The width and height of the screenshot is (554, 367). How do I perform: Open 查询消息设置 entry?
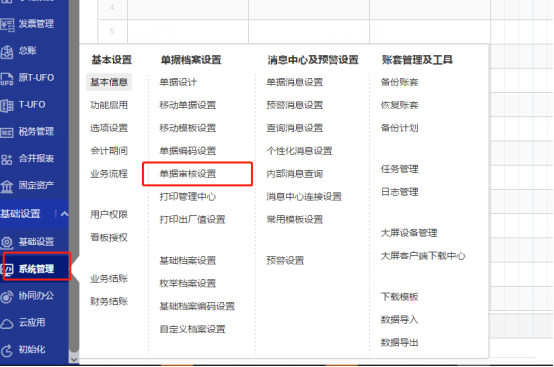coord(295,128)
